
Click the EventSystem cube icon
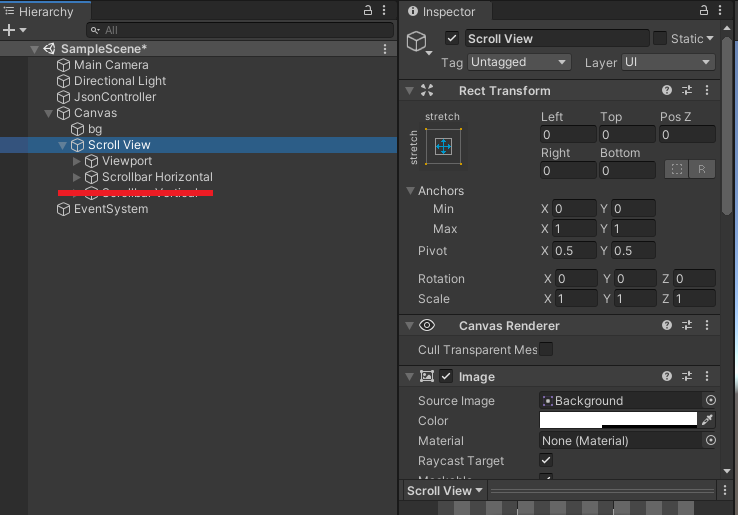click(x=63, y=209)
